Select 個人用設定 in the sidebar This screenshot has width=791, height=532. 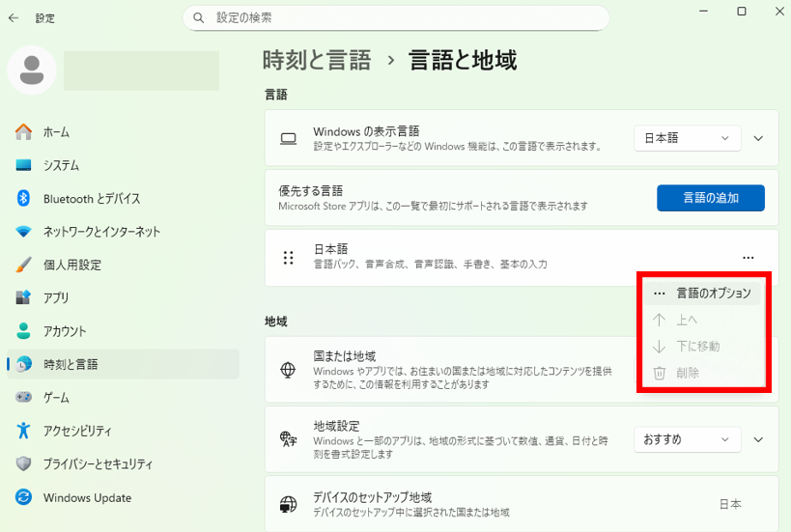click(71, 265)
